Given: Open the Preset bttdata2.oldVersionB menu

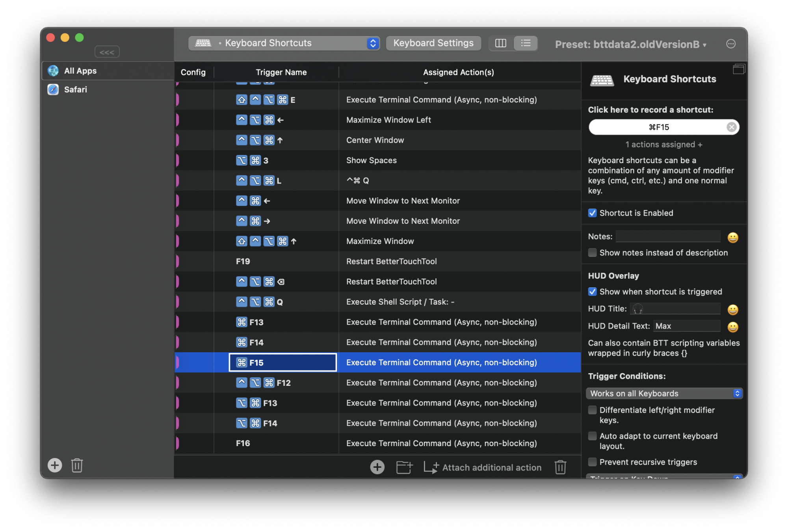Looking at the screenshot, I should (630, 45).
